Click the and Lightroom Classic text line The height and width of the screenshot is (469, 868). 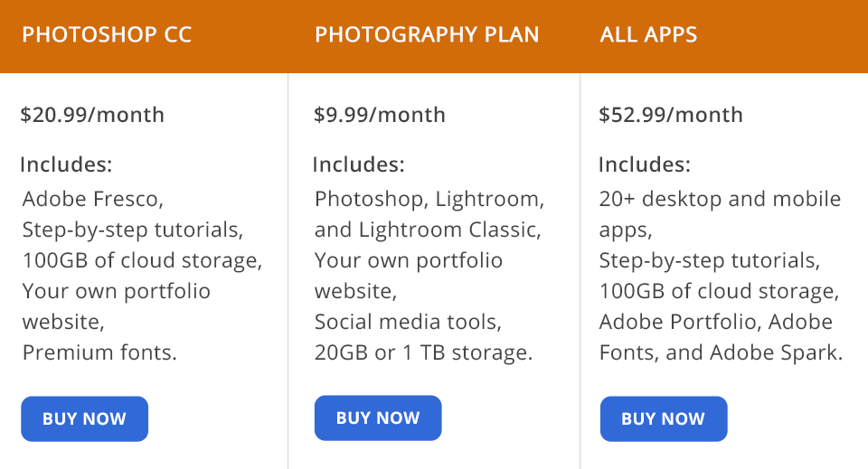tap(428, 230)
